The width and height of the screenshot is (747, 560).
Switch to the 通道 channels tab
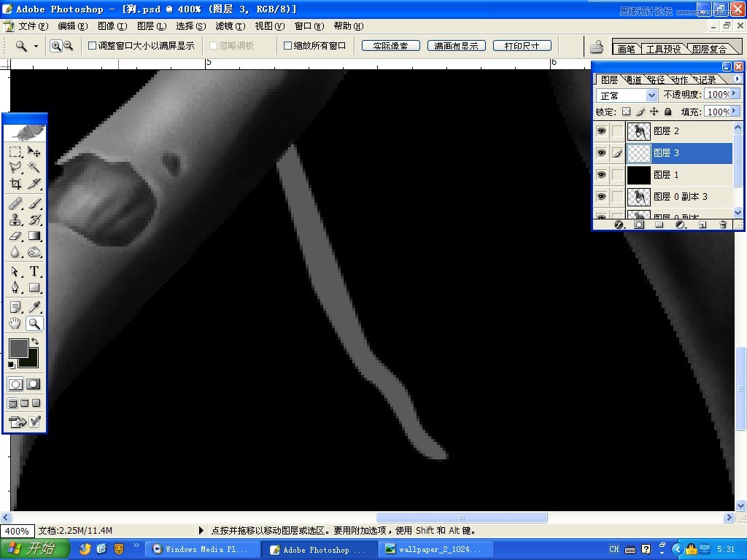(633, 79)
